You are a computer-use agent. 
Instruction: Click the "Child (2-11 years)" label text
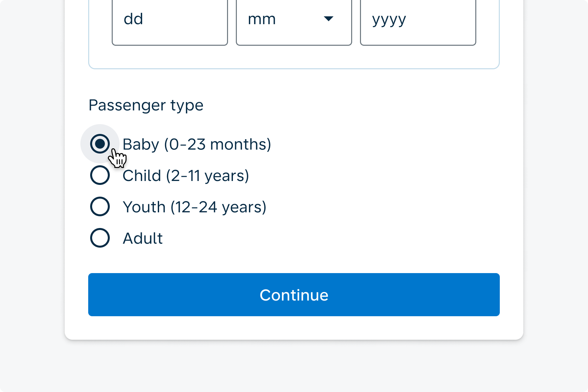click(186, 175)
